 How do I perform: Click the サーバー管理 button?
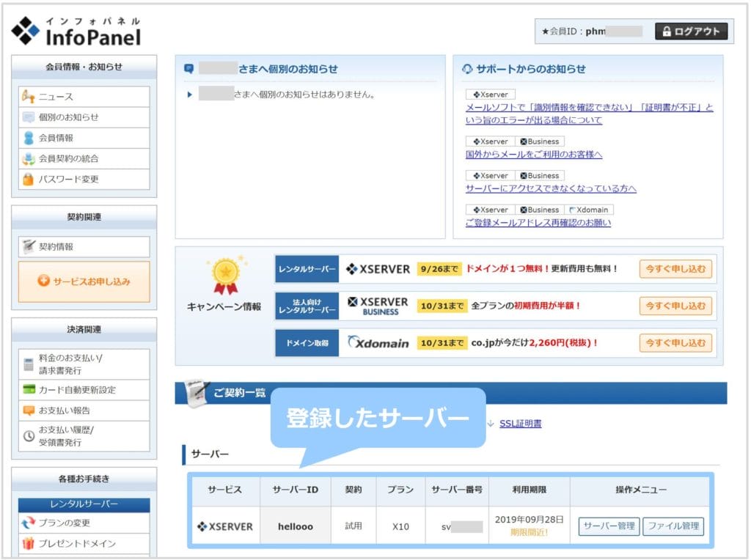(609, 526)
